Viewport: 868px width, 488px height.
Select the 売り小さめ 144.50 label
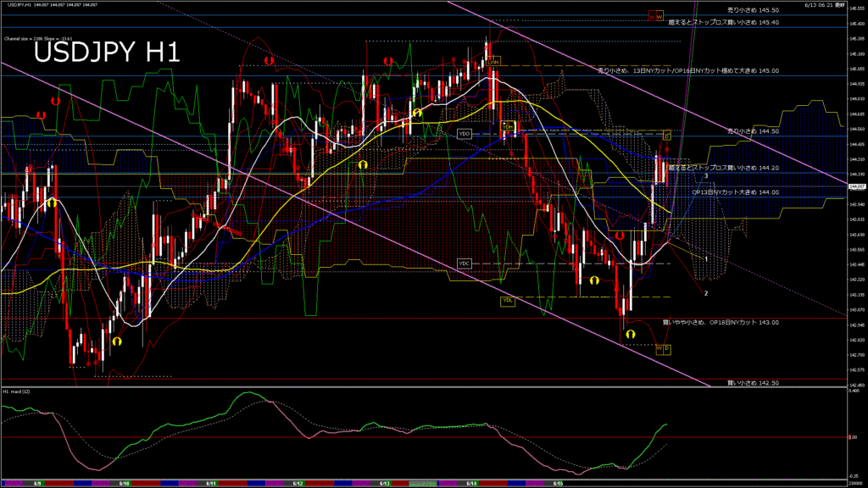[753, 131]
